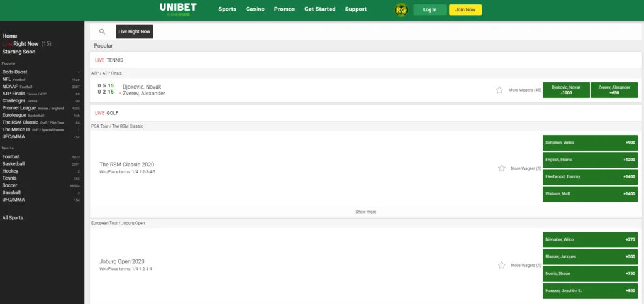644x304 pixels.
Task: Open the Casino menu
Action: [255, 9]
